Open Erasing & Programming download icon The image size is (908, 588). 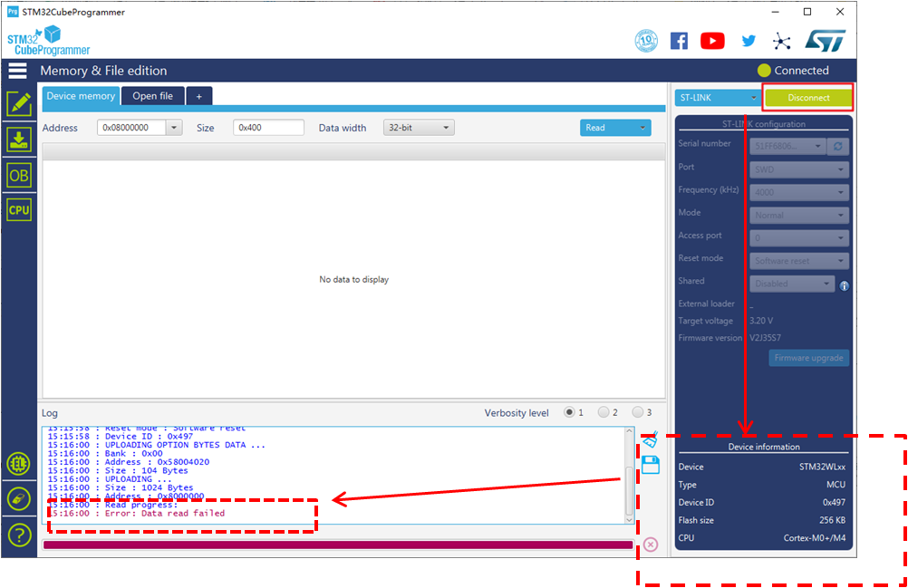[19, 140]
